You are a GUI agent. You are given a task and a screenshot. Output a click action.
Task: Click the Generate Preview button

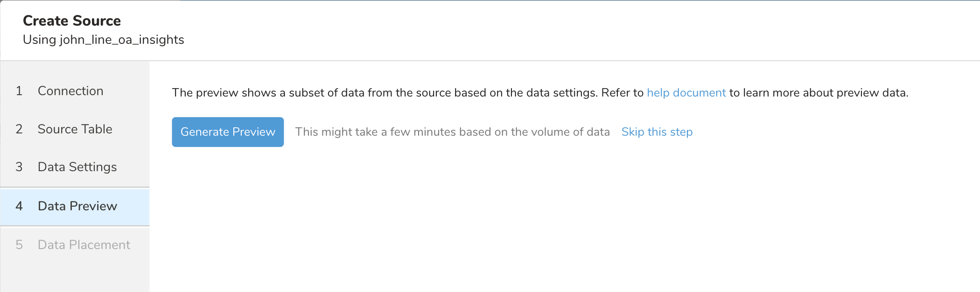[x=228, y=132]
